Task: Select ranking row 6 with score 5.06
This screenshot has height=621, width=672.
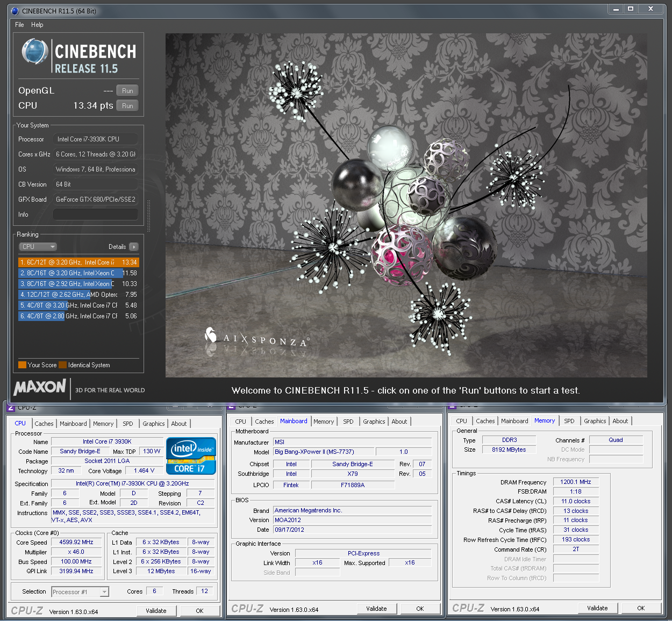Action: (78, 316)
